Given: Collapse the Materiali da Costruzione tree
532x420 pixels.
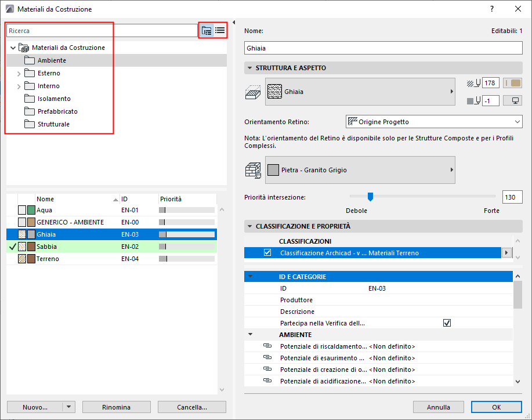Looking at the screenshot, I should pyautogui.click(x=13, y=48).
